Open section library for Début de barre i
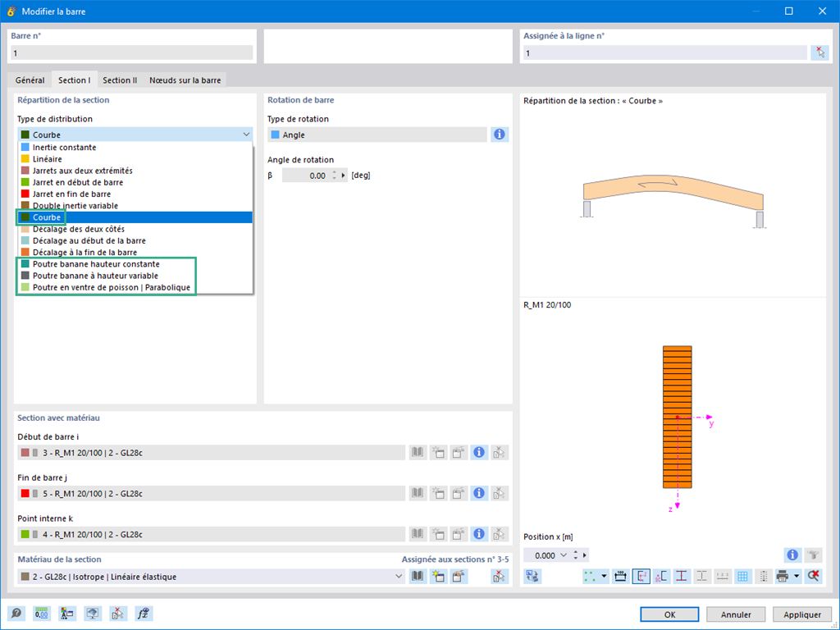This screenshot has height=630, width=840. pos(418,452)
